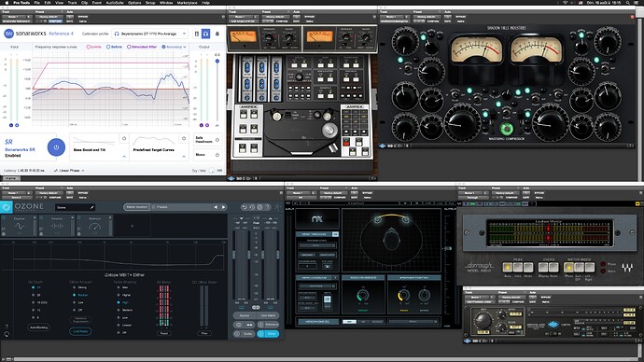Select Strong dither amount in Ozone

79,287
